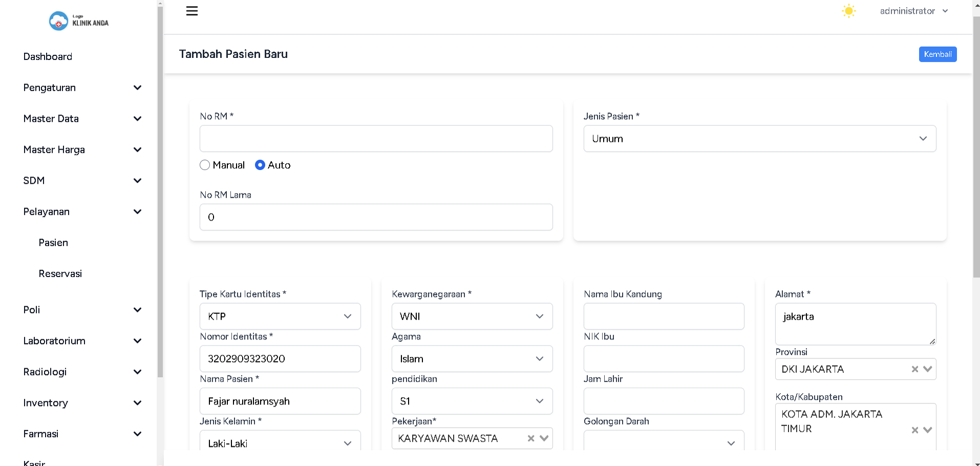Click the hamburger menu icon
The width and height of the screenshot is (980, 466).
pos(192,11)
